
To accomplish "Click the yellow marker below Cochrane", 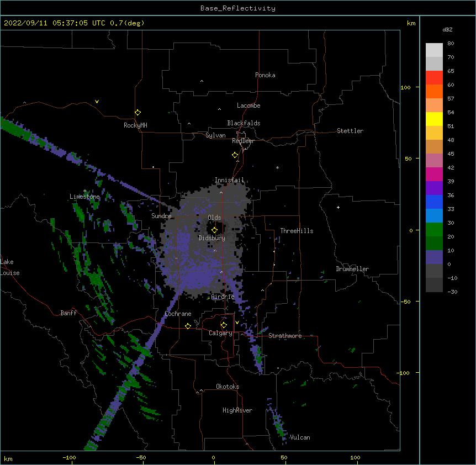I will click(188, 326).
